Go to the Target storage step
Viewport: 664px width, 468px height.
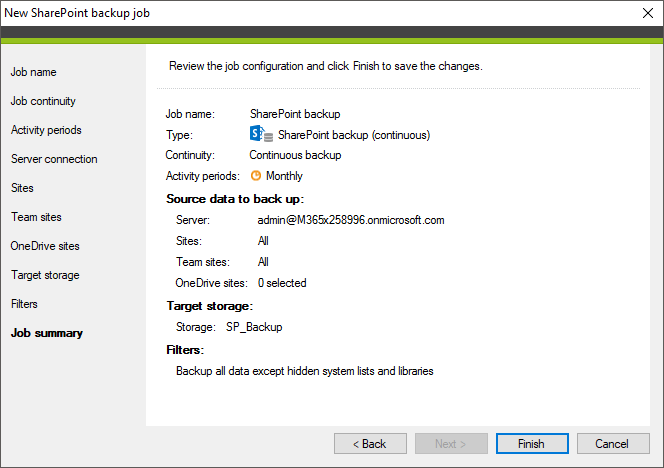(45, 275)
